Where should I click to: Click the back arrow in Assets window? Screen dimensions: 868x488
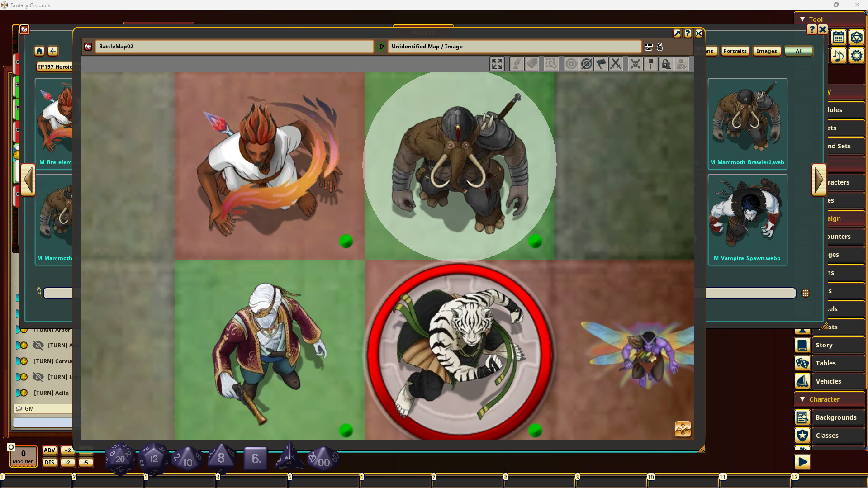pyautogui.click(x=53, y=51)
